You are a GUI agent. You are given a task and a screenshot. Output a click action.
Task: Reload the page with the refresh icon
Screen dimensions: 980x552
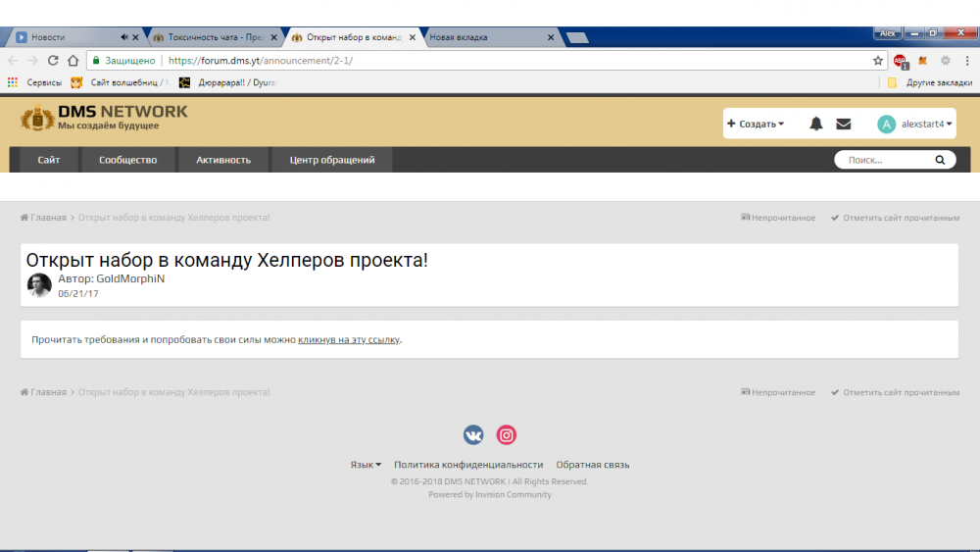click(x=53, y=61)
